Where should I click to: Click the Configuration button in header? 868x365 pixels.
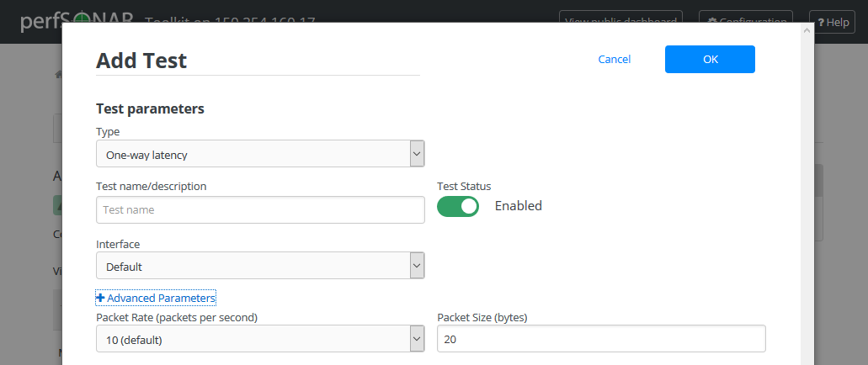[x=746, y=16]
